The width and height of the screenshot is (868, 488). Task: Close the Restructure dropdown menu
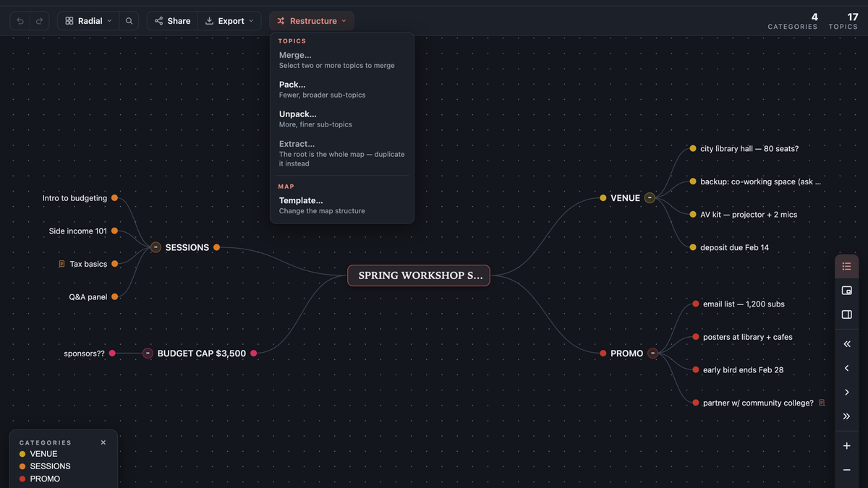click(x=312, y=21)
